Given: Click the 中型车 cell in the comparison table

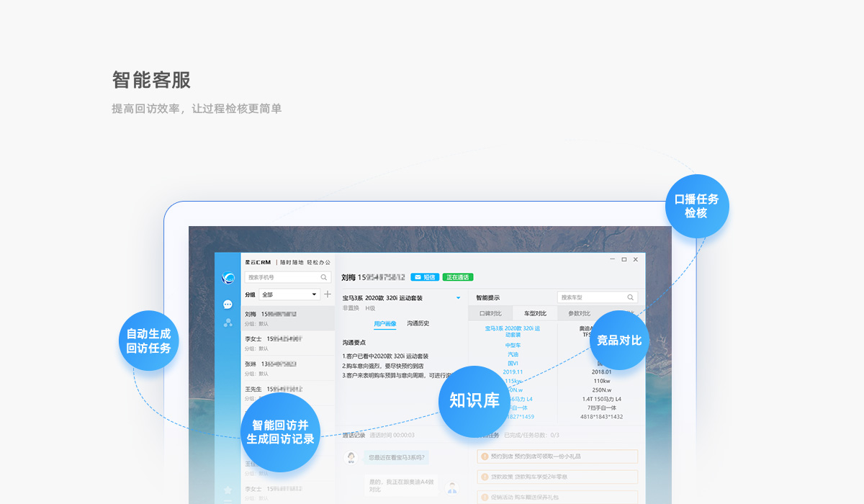Looking at the screenshot, I should (512, 345).
